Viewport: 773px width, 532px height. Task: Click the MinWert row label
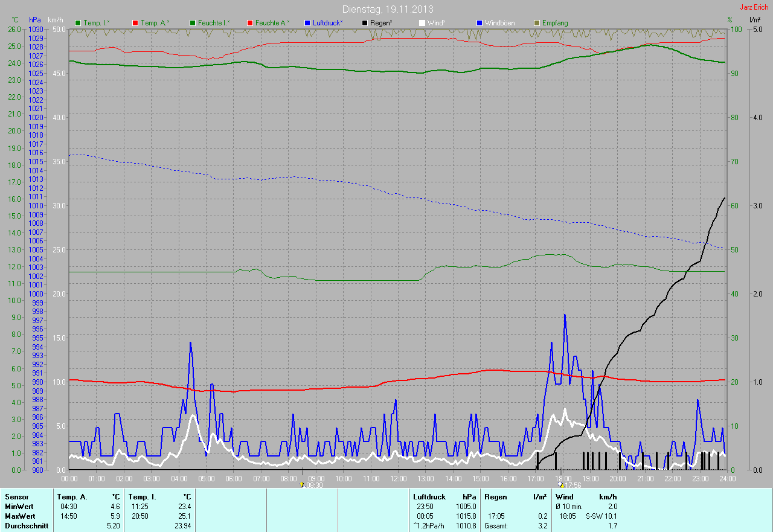(19, 507)
